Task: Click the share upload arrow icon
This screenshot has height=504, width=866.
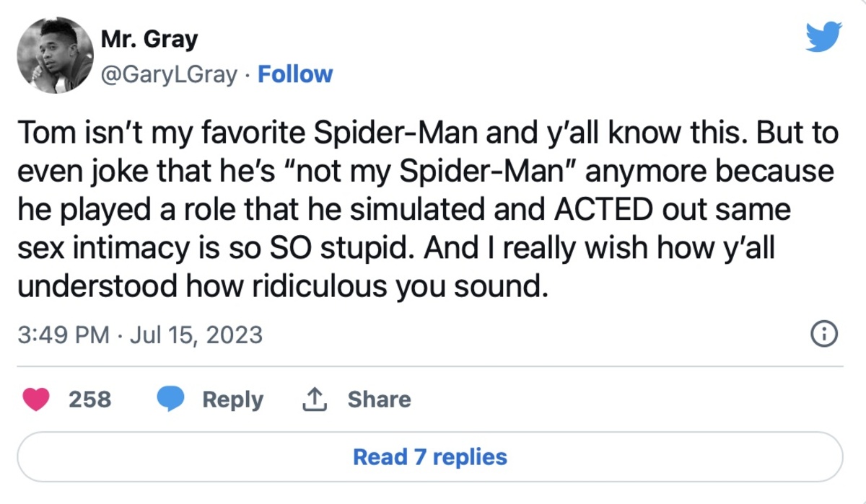Action: click(x=315, y=399)
